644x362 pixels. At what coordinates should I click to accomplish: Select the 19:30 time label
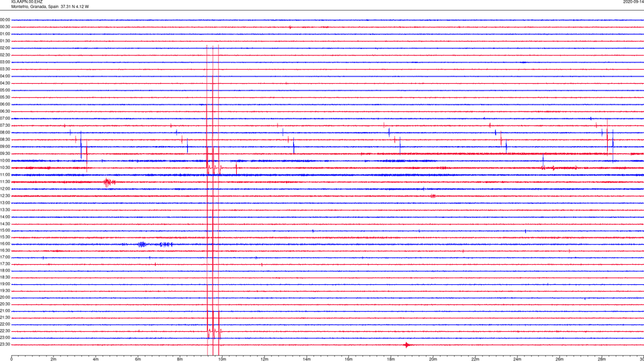point(5,290)
